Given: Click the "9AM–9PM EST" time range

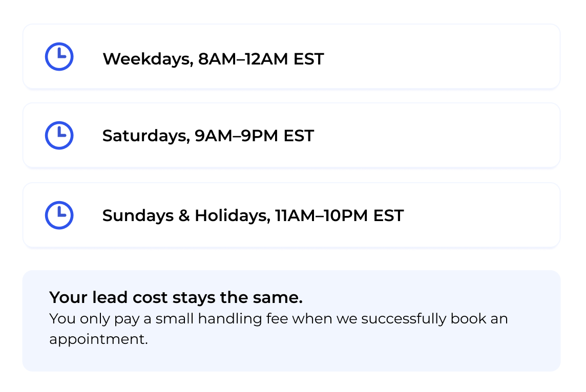Looking at the screenshot, I should click(x=254, y=136).
